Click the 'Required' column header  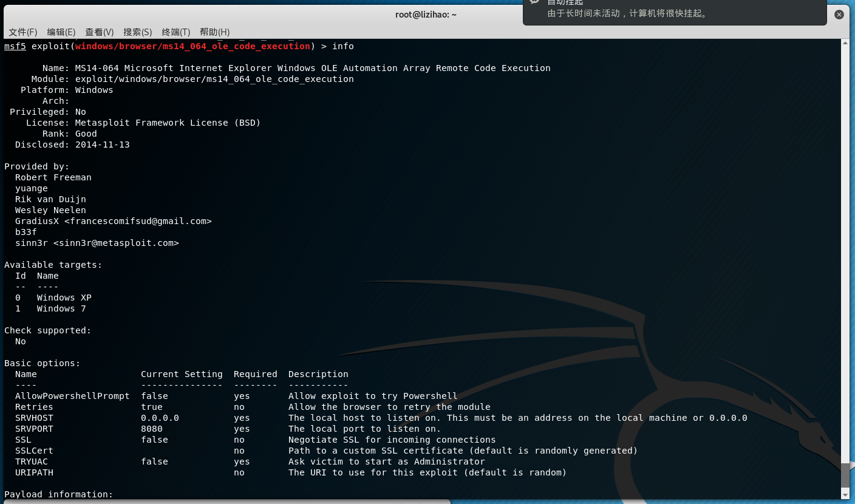tap(256, 374)
